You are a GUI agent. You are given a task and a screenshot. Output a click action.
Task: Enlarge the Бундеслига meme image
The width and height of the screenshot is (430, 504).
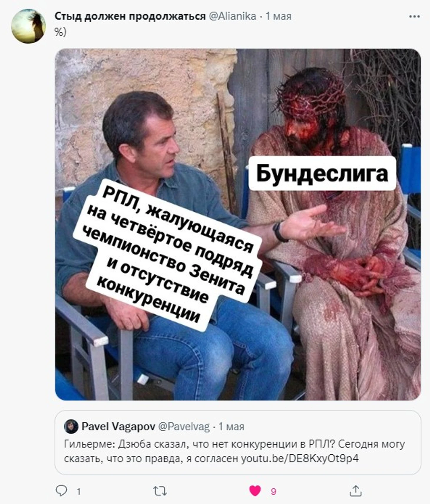coord(238,224)
